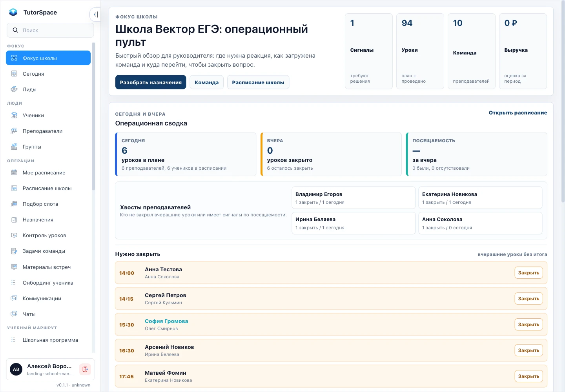Click the Расписание школы header button
This screenshot has width=565, height=392.
click(258, 82)
